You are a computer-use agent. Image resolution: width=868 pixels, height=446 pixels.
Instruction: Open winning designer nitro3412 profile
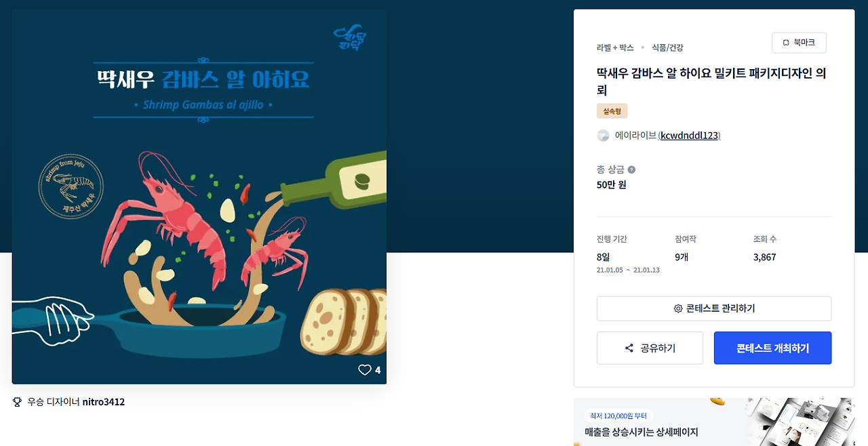pos(104,402)
